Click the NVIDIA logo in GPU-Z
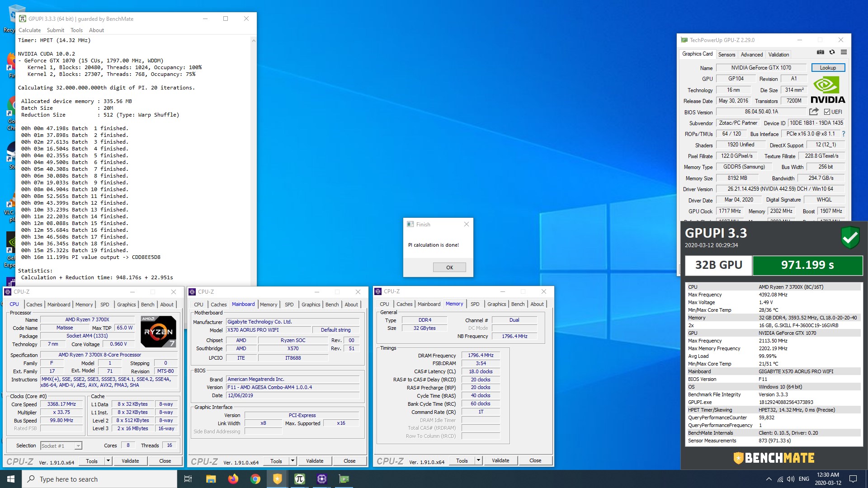 (x=828, y=90)
